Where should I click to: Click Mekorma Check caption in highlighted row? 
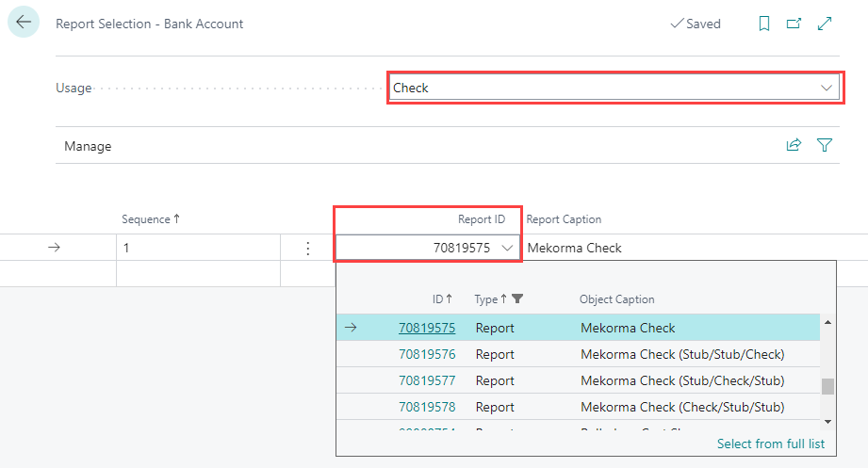tap(628, 328)
